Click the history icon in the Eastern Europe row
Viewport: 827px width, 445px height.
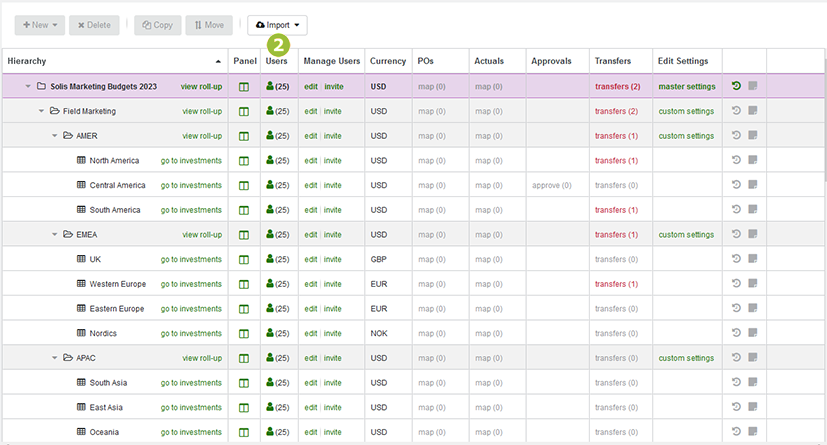(736, 307)
